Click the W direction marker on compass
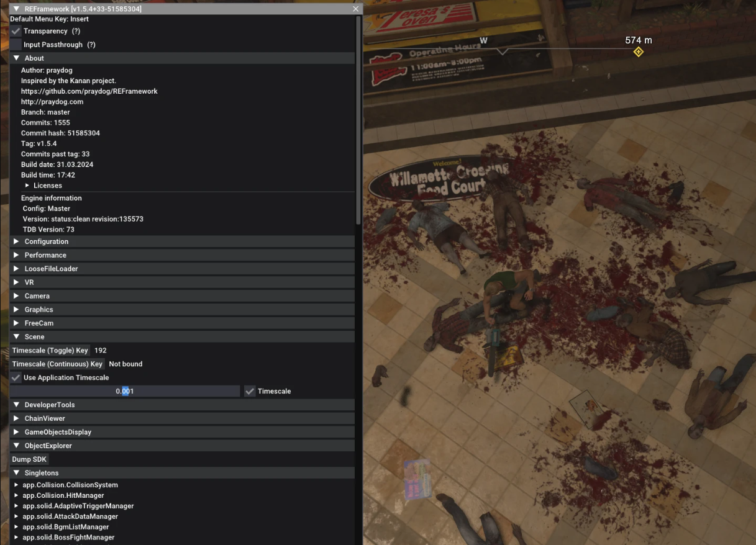This screenshot has height=545, width=756. (x=483, y=40)
